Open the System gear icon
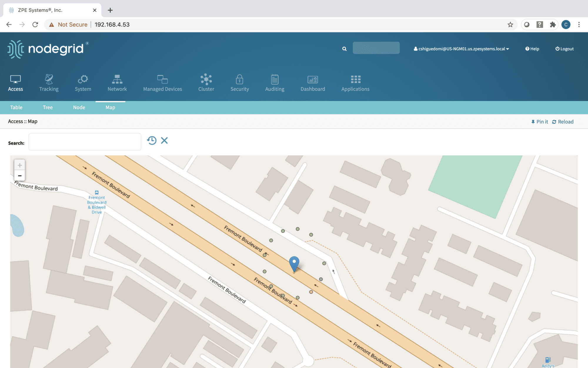Viewport: 588px width, 368px height. click(83, 79)
